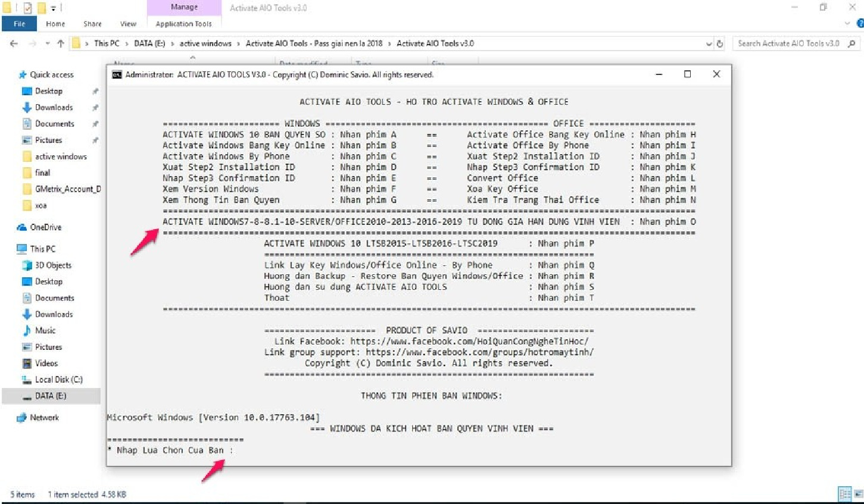Open Documents under This PC
Image resolution: width=864 pixels, height=504 pixels.
[55, 298]
